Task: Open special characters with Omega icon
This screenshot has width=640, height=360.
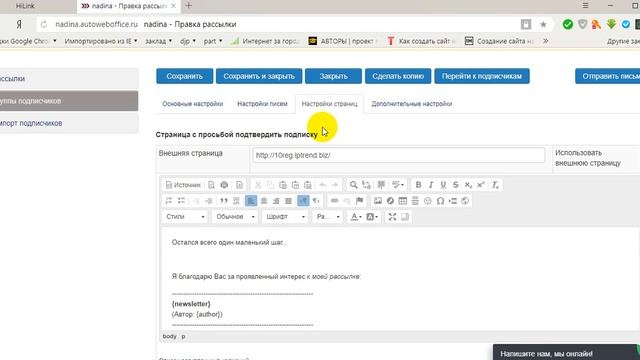Action: coord(440,200)
